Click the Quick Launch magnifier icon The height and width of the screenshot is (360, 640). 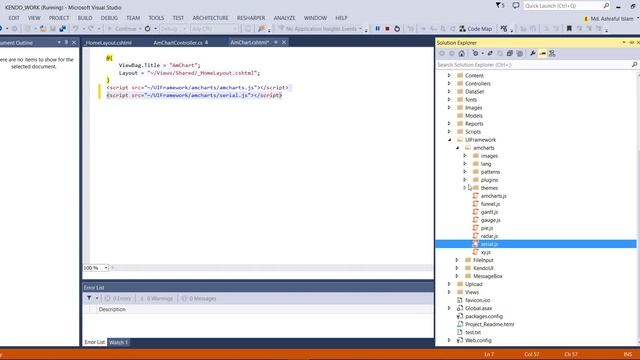(606, 5)
